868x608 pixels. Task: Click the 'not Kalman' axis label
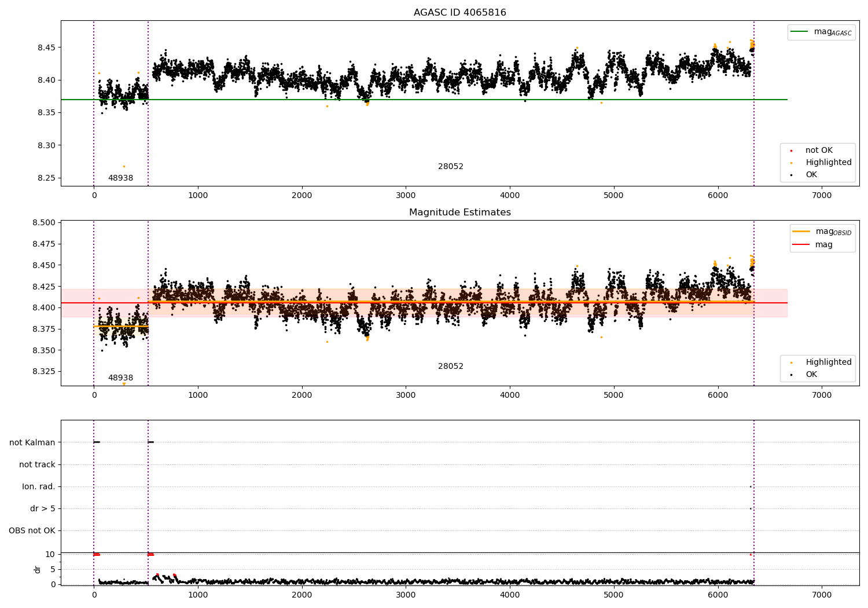click(32, 442)
